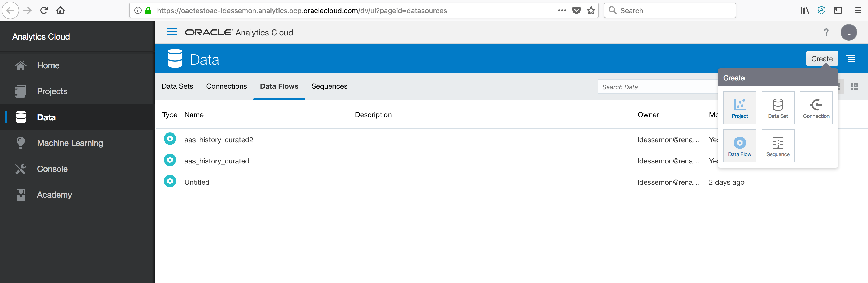Open page actions three-dot menu
The image size is (868, 283).
click(562, 10)
